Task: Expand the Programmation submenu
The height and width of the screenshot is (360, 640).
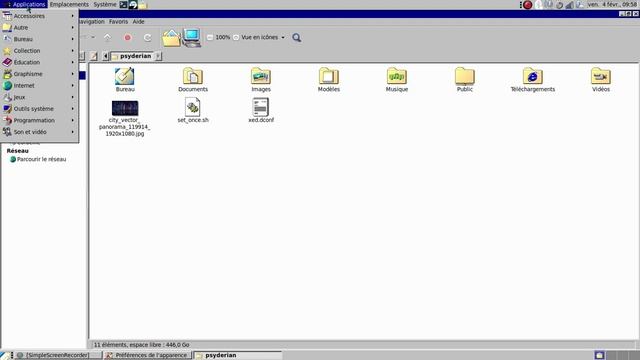Action: pyautogui.click(x=39, y=120)
